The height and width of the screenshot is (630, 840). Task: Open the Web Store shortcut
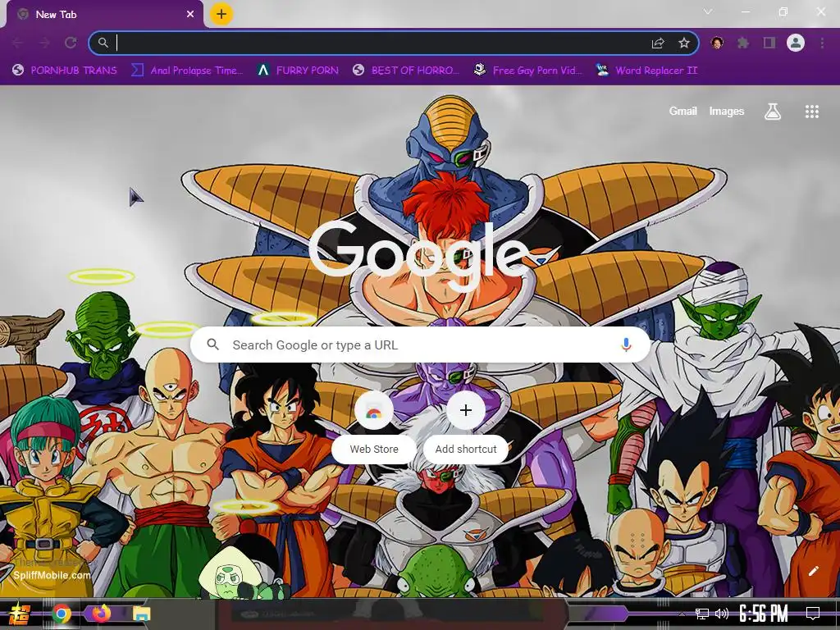pos(374,426)
